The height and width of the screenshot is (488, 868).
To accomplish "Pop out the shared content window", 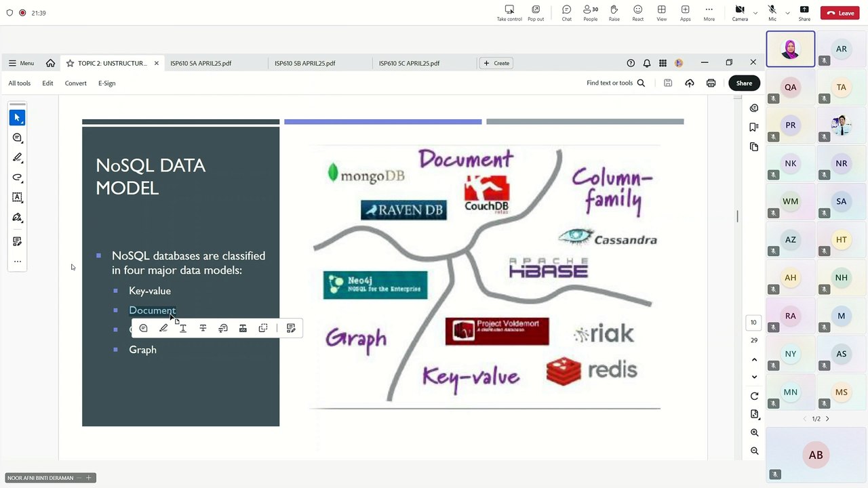I will tap(536, 12).
